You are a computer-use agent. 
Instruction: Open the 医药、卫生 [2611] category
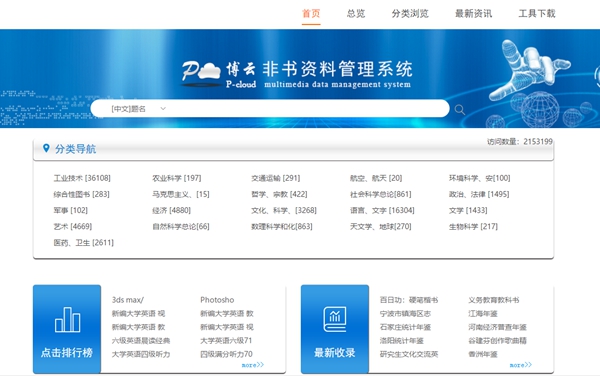[83, 243]
